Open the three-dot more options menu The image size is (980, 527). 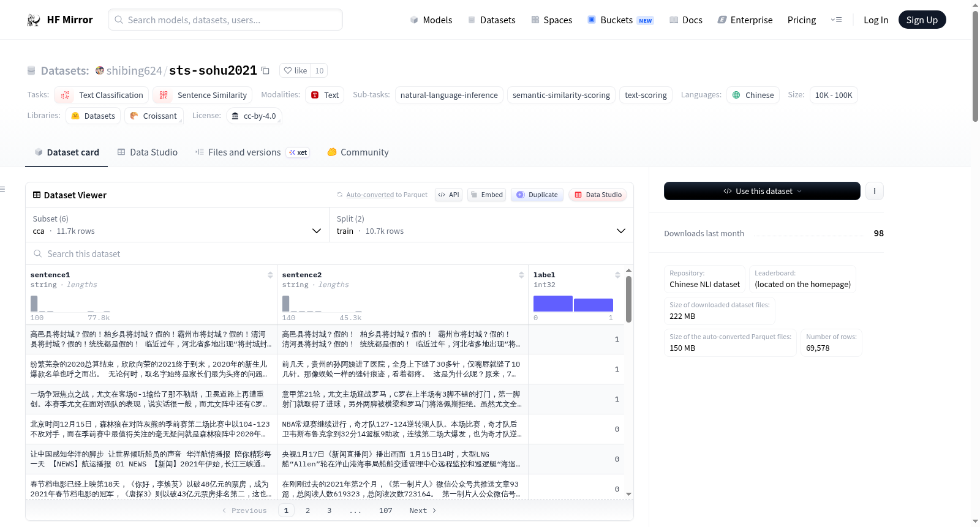click(x=875, y=191)
